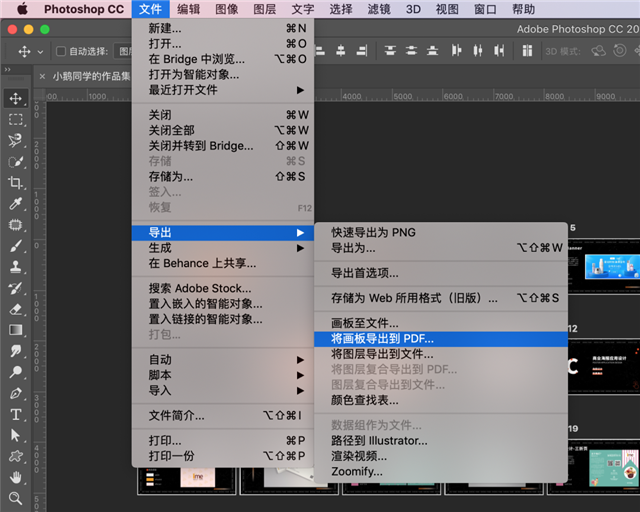Choose 存储为 Web 所用格式（旧版）
The image size is (640, 512).
pos(441,298)
